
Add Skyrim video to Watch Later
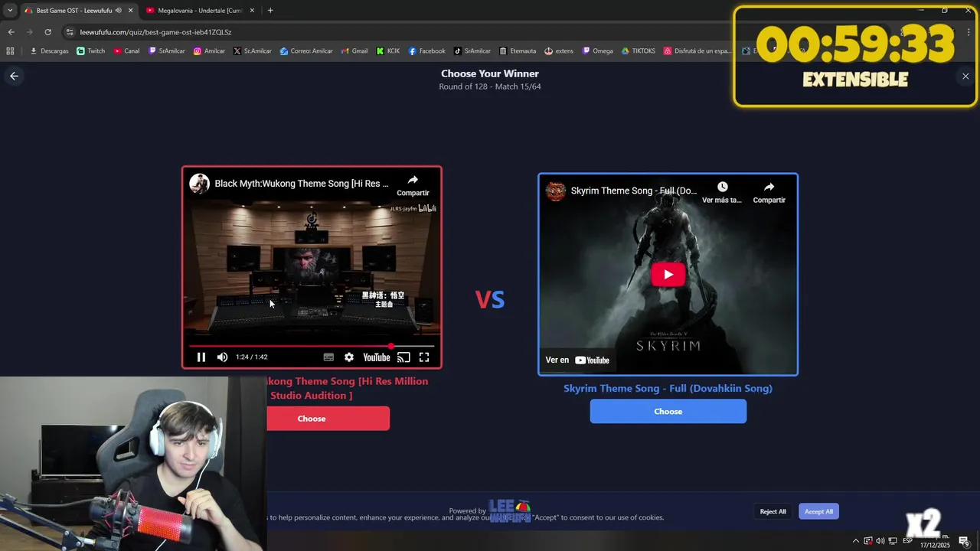(x=722, y=192)
